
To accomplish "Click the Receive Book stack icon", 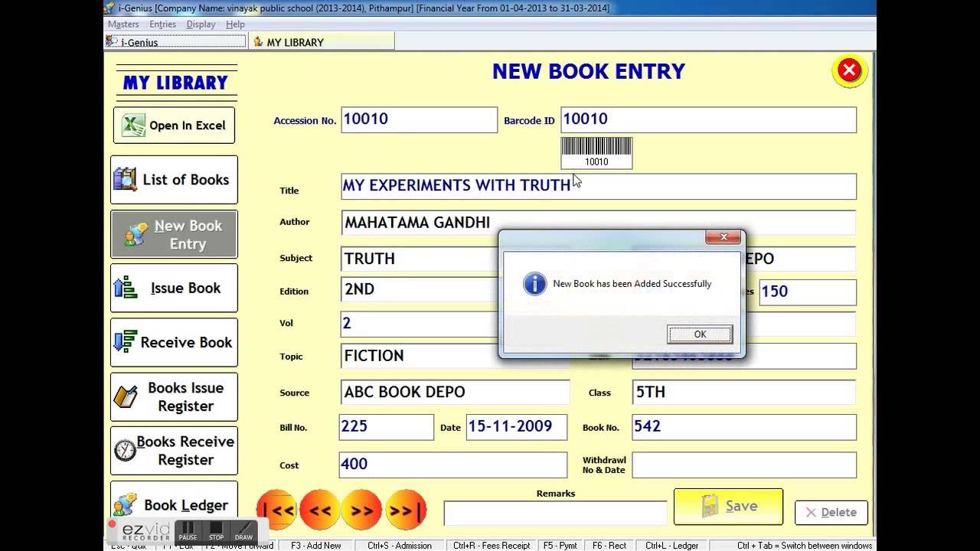I will click(x=125, y=341).
